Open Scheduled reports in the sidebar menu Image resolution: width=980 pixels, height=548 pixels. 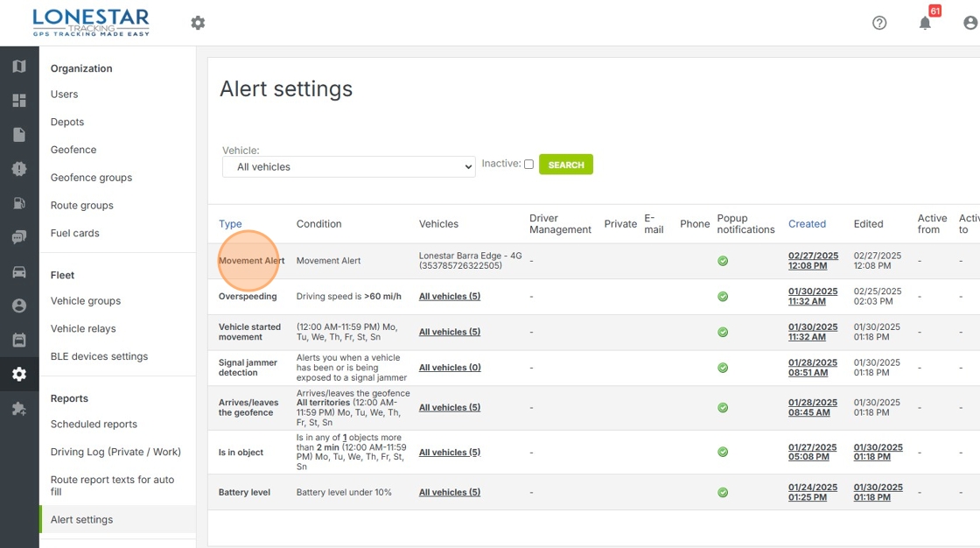click(94, 425)
